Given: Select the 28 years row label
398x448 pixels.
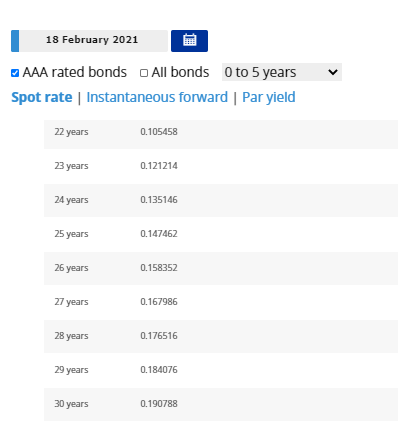Looking at the screenshot, I should coord(71,336).
